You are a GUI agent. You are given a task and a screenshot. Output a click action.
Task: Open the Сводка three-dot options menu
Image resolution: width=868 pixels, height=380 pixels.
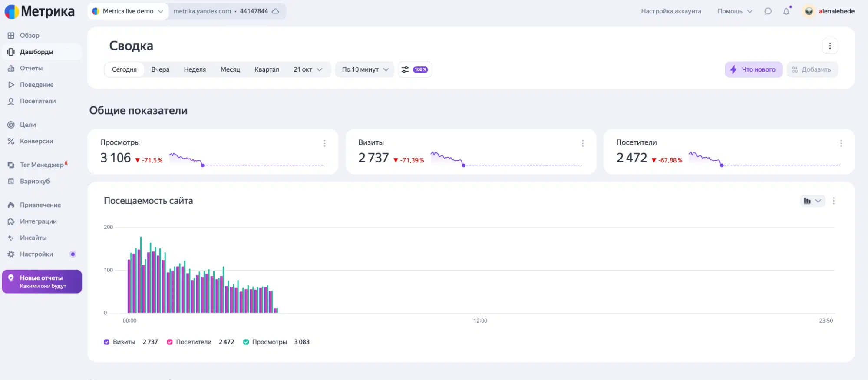(830, 46)
